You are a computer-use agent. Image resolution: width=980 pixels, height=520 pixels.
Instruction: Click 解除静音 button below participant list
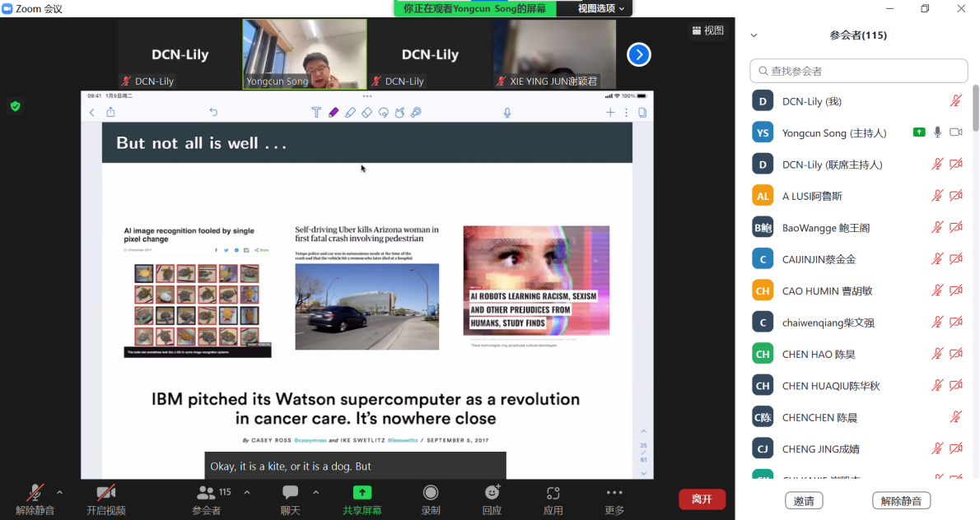(901, 500)
